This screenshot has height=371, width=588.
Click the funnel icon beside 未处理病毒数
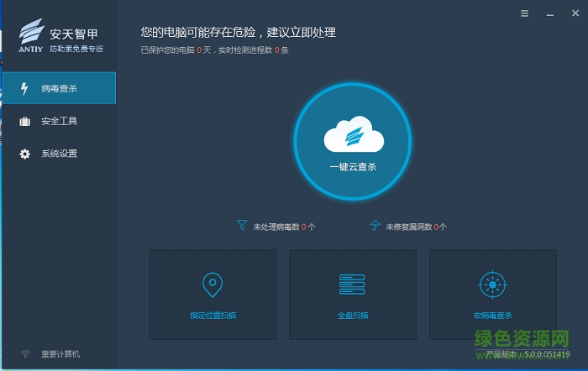pos(242,226)
